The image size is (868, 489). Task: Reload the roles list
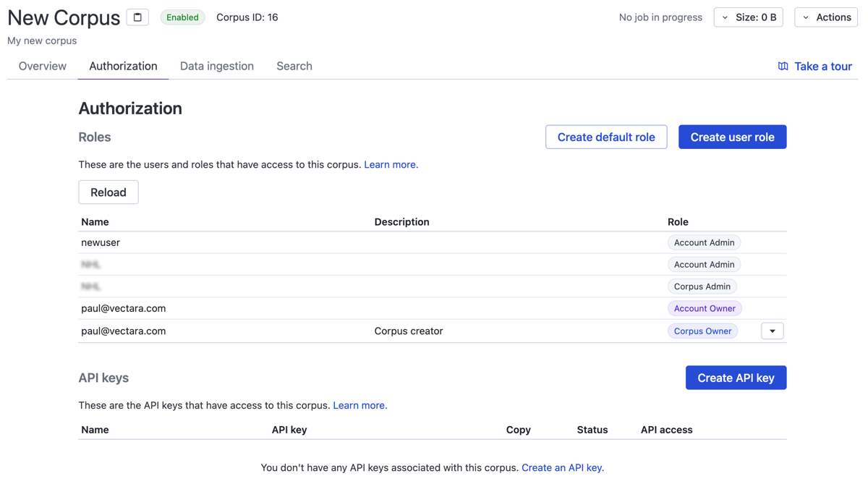click(x=109, y=192)
